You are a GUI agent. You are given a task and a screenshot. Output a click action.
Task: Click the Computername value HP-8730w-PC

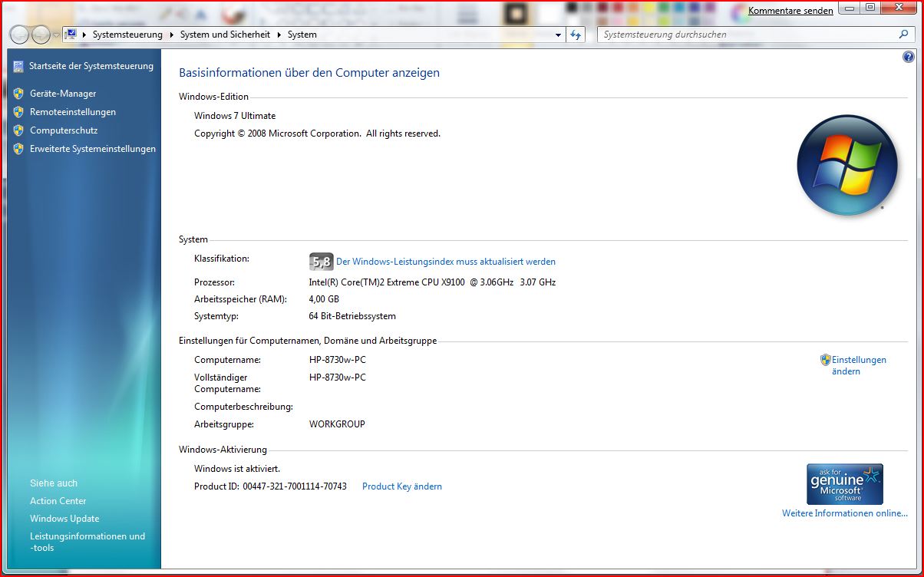click(338, 360)
